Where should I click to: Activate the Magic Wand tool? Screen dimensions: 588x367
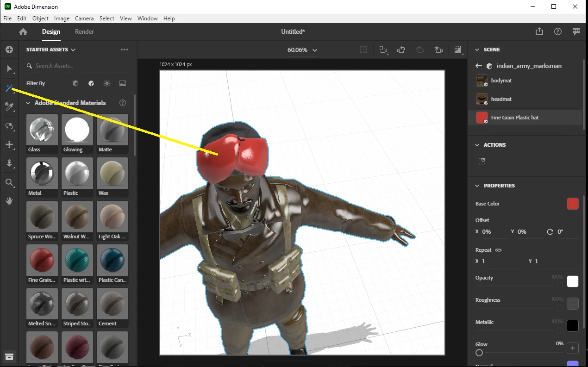[x=9, y=88]
